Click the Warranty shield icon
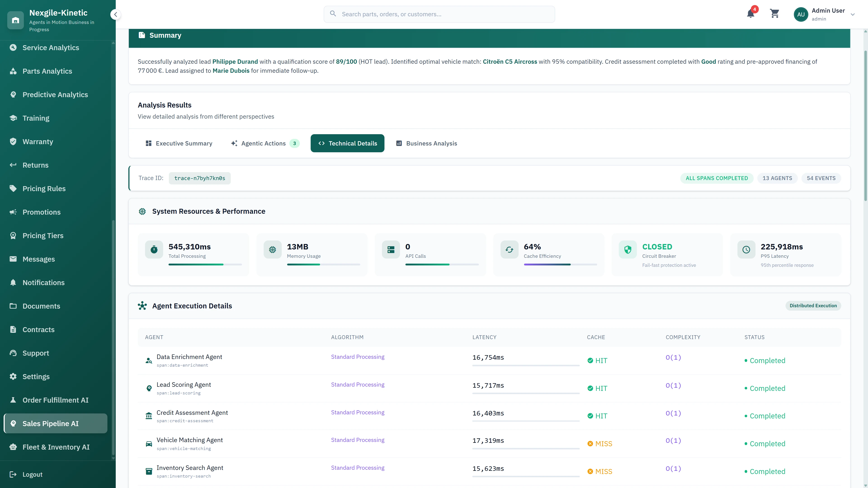This screenshot has width=868, height=488. (x=13, y=141)
